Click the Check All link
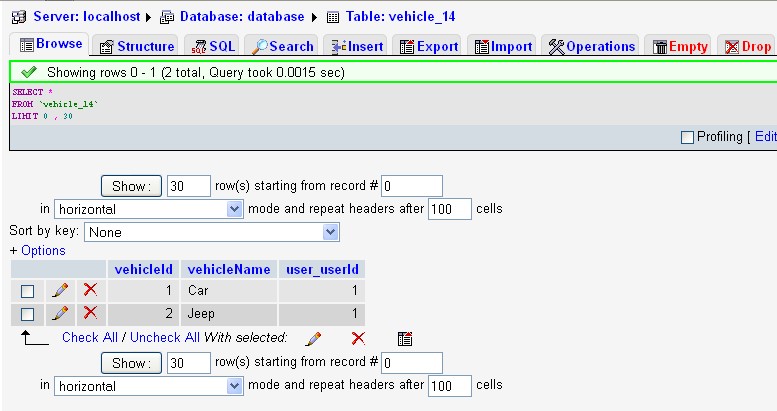 pyautogui.click(x=90, y=338)
